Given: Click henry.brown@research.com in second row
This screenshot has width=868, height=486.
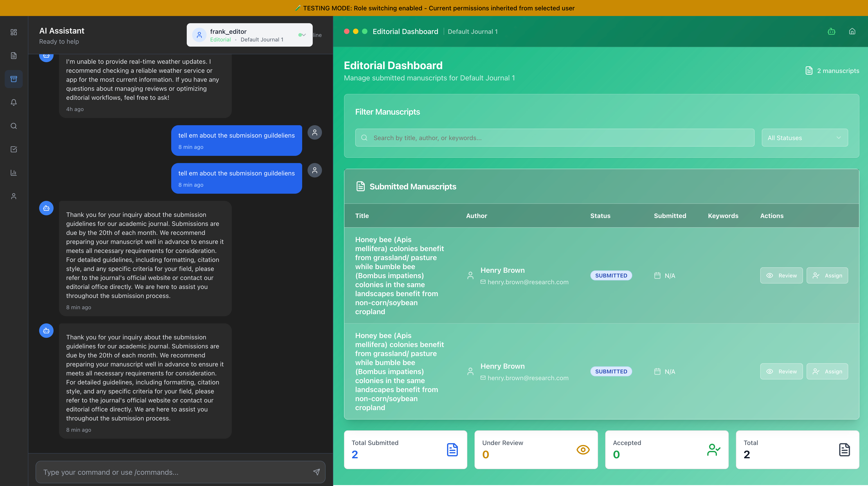Looking at the screenshot, I should pyautogui.click(x=528, y=378).
